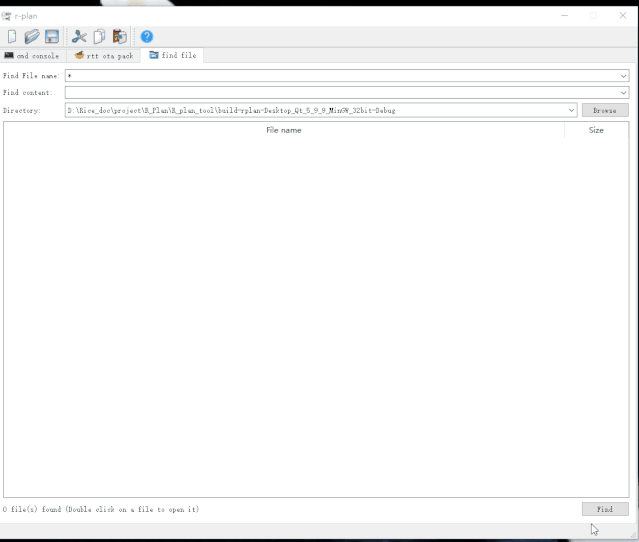Viewport: 639px width, 542px height.
Task: Open Help via the blue question mark icon
Action: 147,37
